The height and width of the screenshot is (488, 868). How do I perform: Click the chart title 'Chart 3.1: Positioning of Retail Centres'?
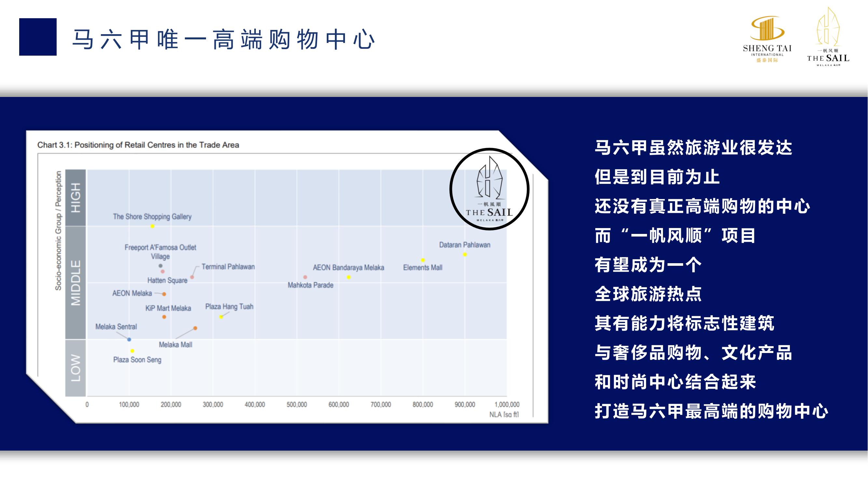click(x=138, y=145)
